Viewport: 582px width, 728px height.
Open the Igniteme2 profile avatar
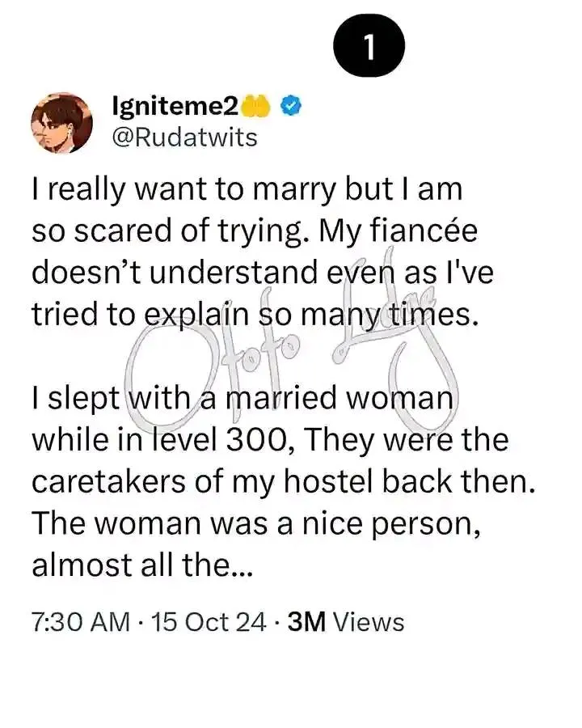tap(61, 123)
